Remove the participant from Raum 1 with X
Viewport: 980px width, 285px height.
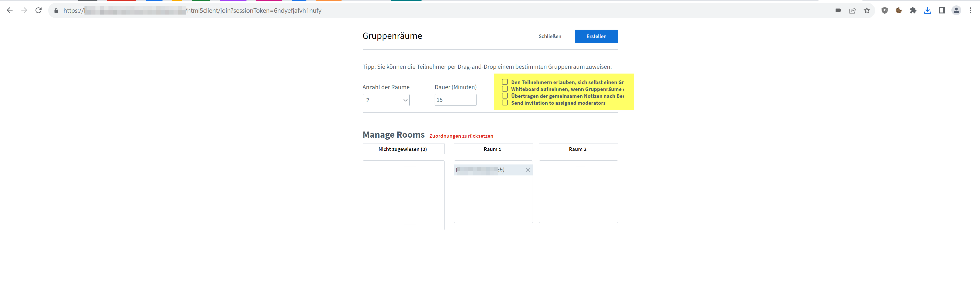[528, 170]
